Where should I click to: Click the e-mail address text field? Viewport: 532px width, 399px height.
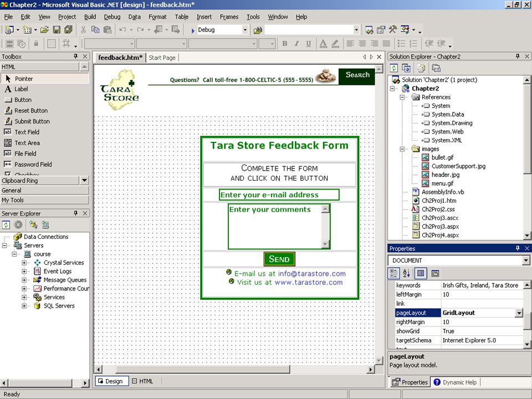279,195
